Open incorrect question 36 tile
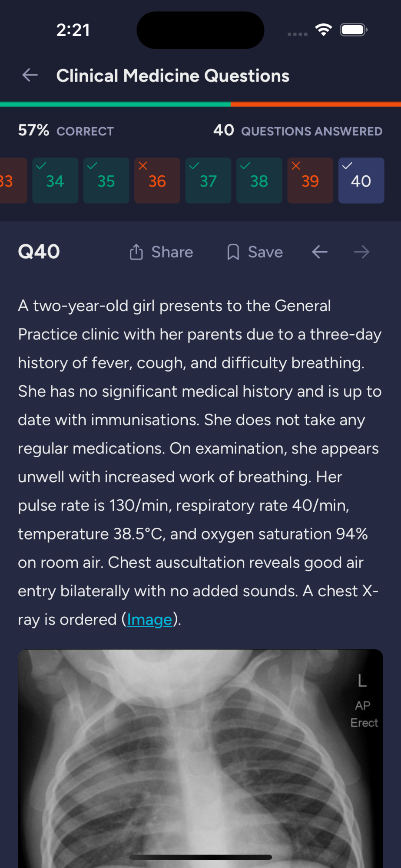 157,181
